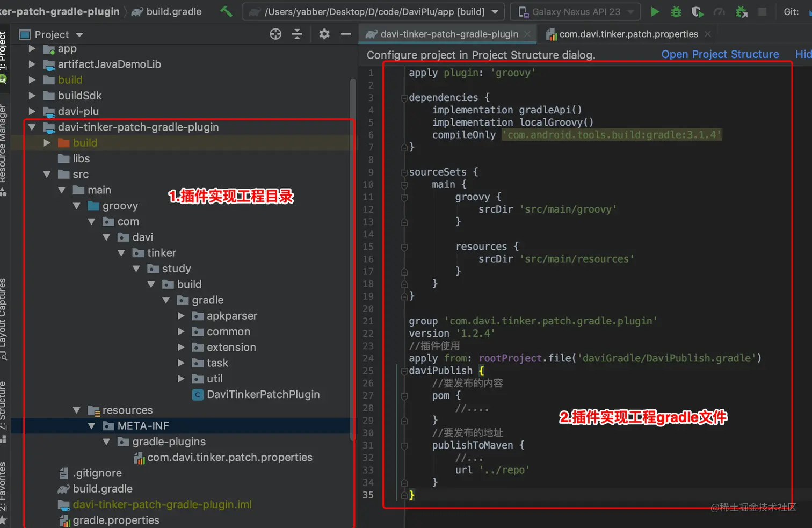
Task: Click the Collapse All icon in Project panel
Action: [x=297, y=34]
